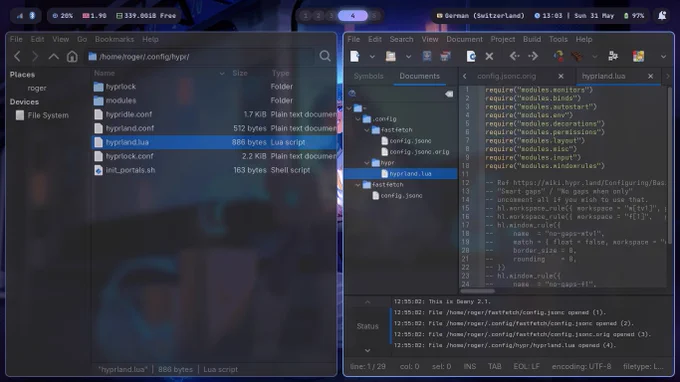Click the document filter search icon

click(x=353, y=94)
